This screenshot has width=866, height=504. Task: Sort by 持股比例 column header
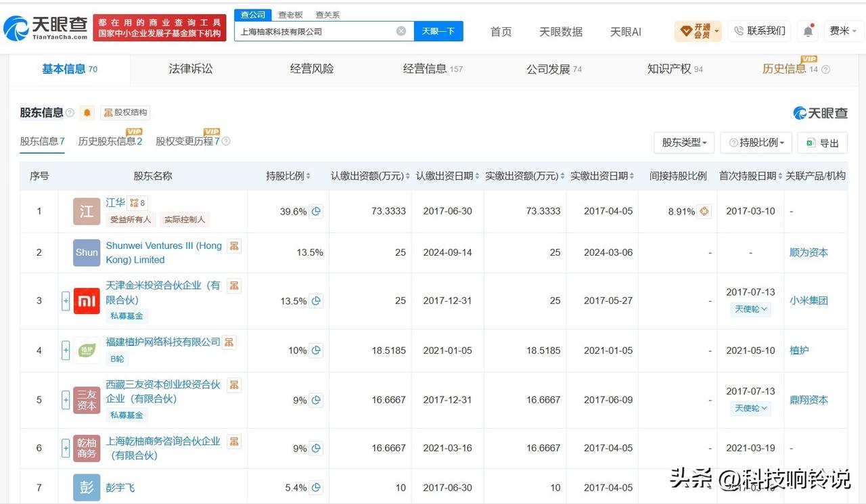pos(288,176)
